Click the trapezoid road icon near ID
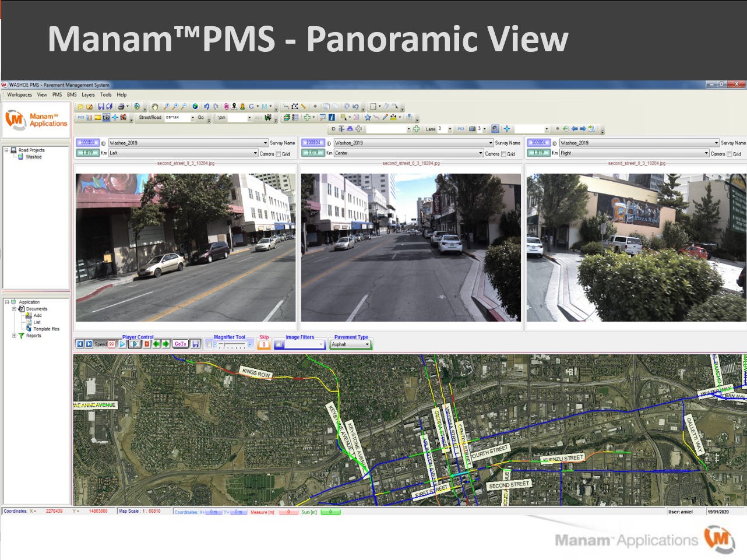 [350, 129]
